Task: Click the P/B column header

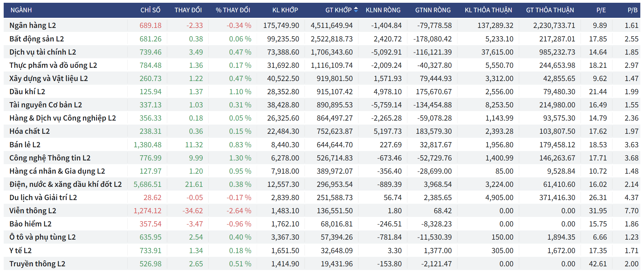Action: 632,10
